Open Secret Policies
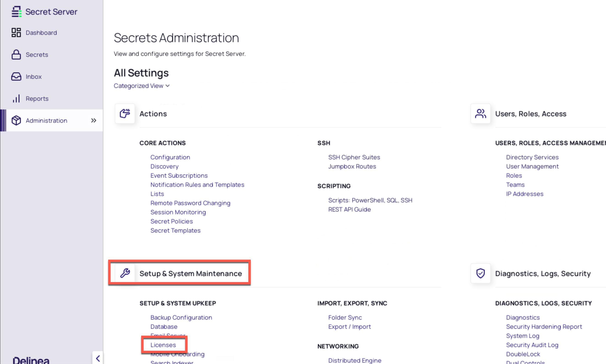 (x=172, y=221)
